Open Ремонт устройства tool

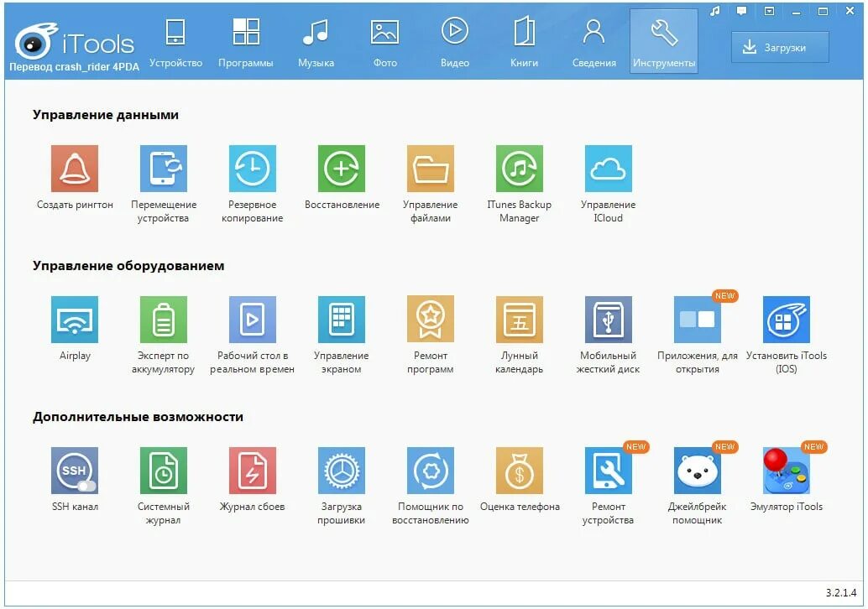(x=609, y=471)
